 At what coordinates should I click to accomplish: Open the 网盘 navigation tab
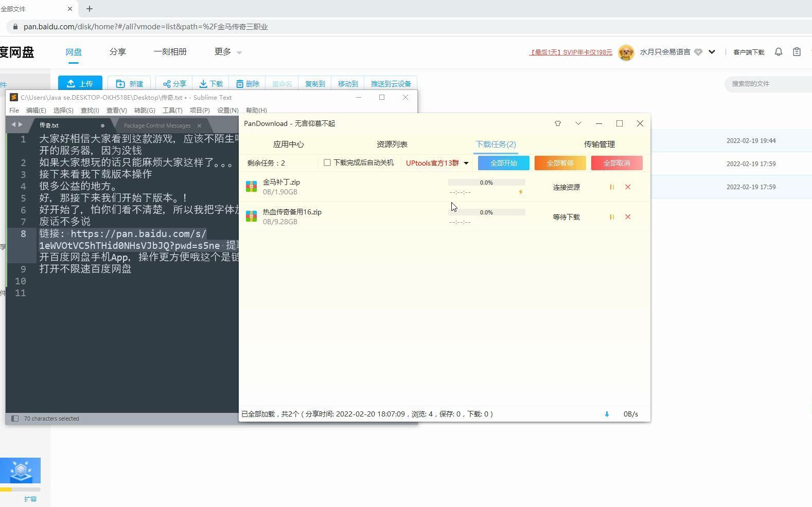(x=74, y=52)
